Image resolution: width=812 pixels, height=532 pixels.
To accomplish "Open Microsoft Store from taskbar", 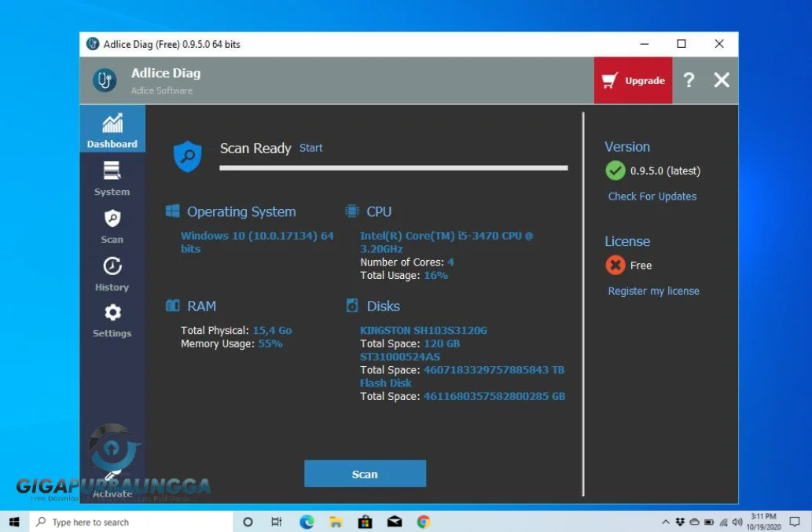I will coord(365,522).
